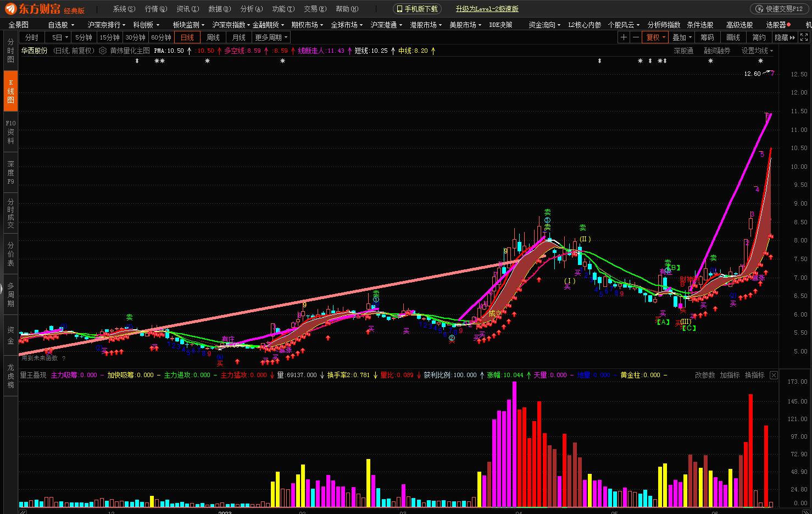
Task: Toggle the 隐藏 side panel button
Action: [785, 37]
